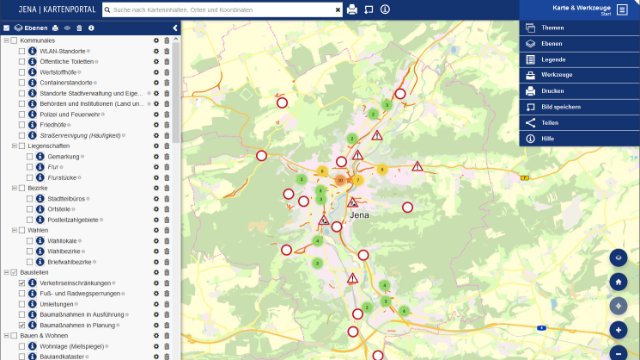The image size is (640, 360).
Task: Clear the search field with the X
Action: click(338, 10)
